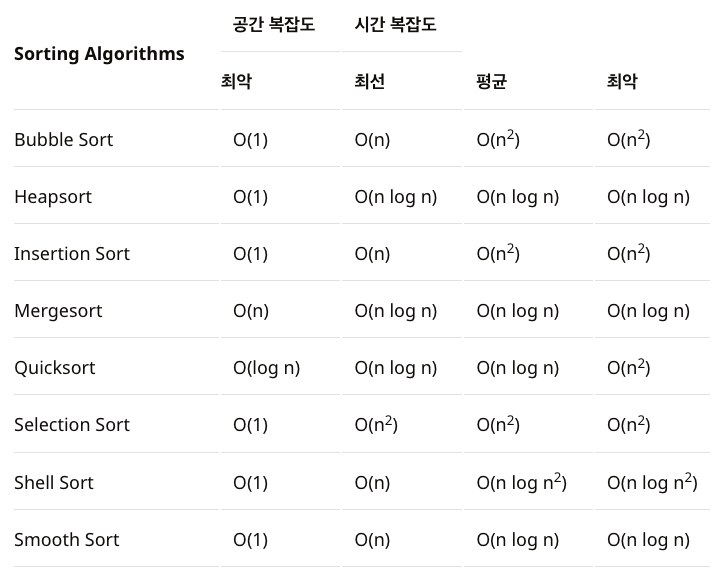Select the Bubble Sort row label
Viewport: 726px width, 580px height.
63,140
